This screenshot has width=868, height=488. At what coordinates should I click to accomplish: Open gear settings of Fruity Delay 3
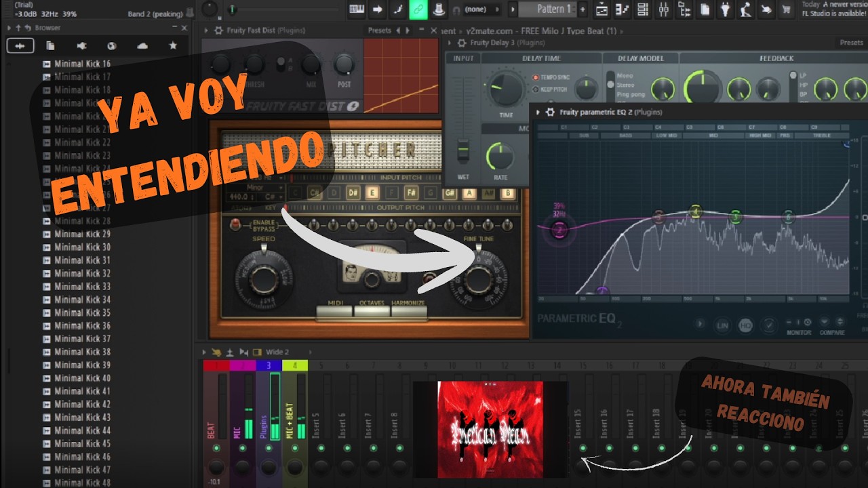(460, 43)
